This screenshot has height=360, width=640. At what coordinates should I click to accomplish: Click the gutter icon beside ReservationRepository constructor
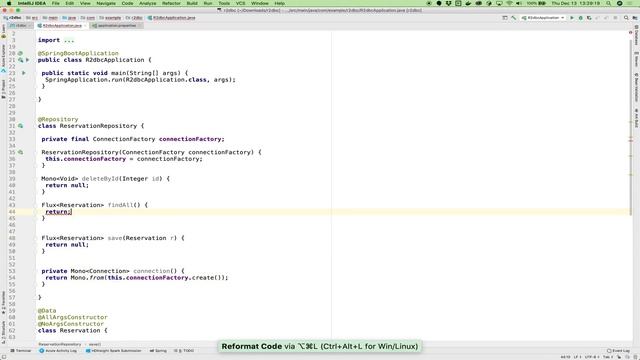pos(20,152)
